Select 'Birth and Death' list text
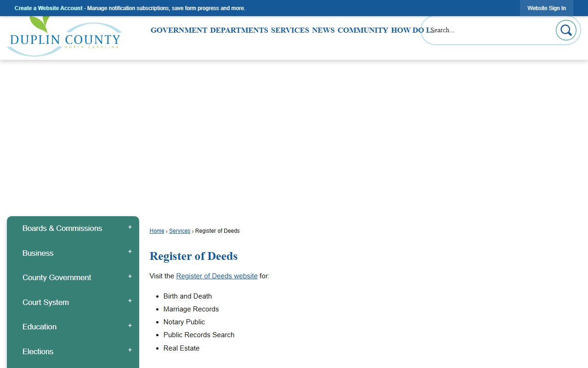The width and height of the screenshot is (588, 368). pos(188,296)
